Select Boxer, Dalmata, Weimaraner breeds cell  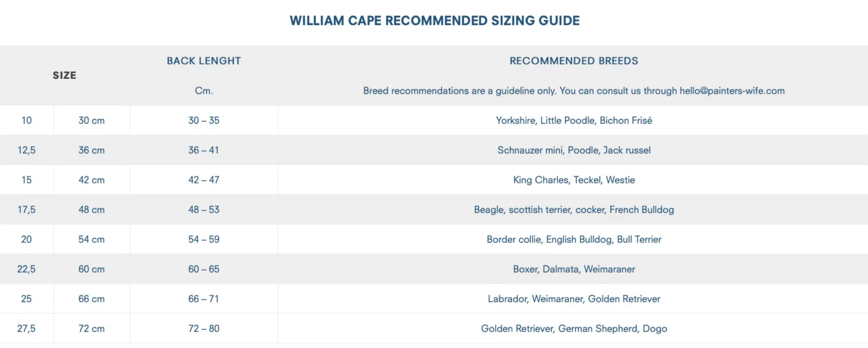[574, 269]
